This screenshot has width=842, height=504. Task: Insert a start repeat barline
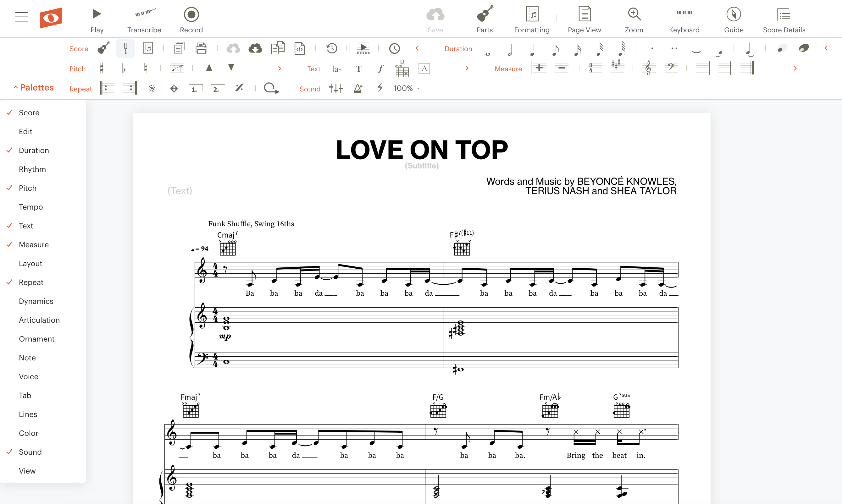(x=107, y=88)
